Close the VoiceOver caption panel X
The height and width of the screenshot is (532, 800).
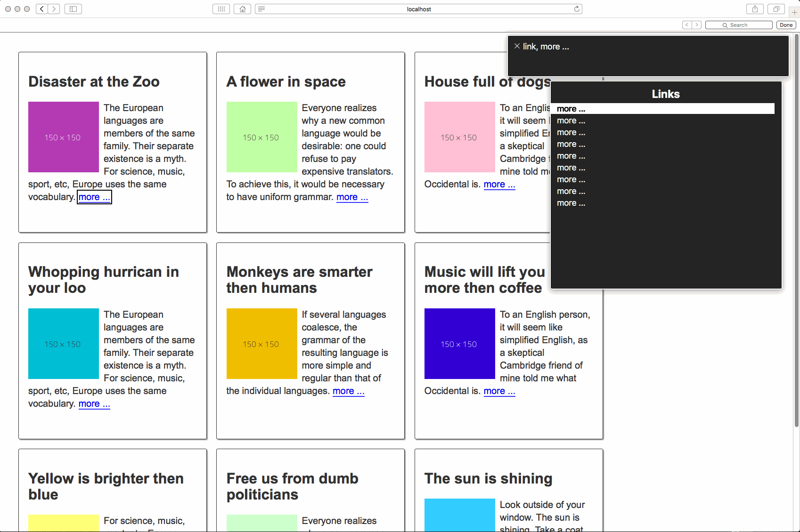[x=517, y=46]
